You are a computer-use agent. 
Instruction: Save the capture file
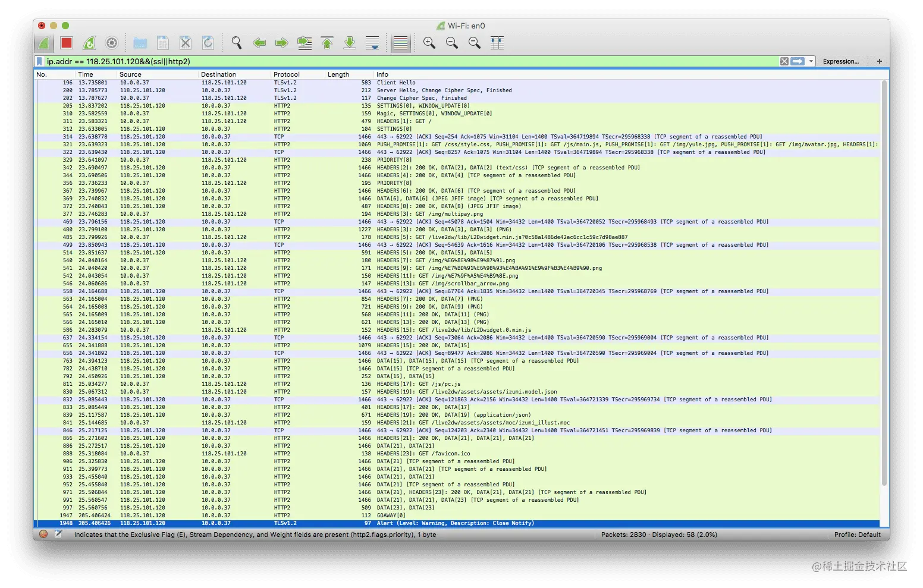tap(163, 43)
